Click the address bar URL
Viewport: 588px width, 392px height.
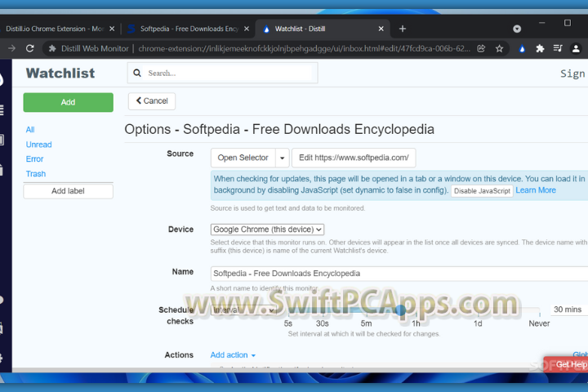point(304,48)
